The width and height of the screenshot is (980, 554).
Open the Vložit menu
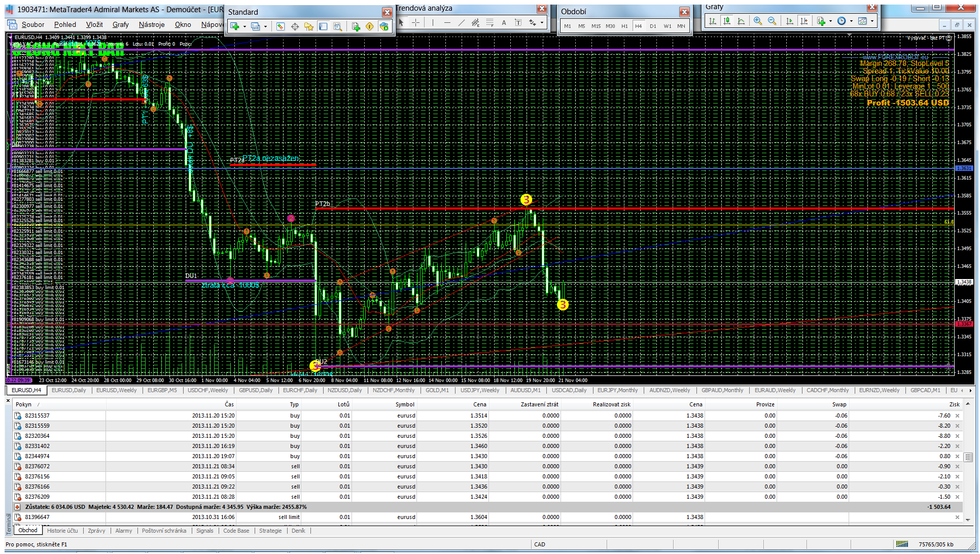point(94,24)
